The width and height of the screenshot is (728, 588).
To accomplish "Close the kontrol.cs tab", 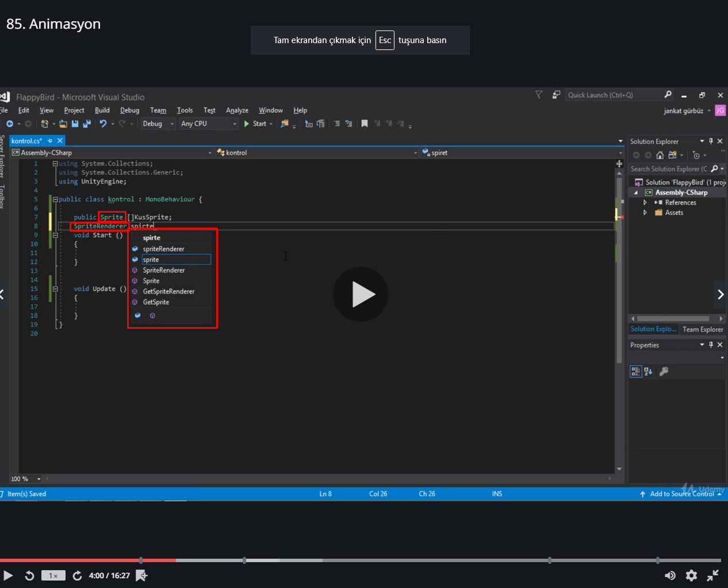I will tap(60, 141).
